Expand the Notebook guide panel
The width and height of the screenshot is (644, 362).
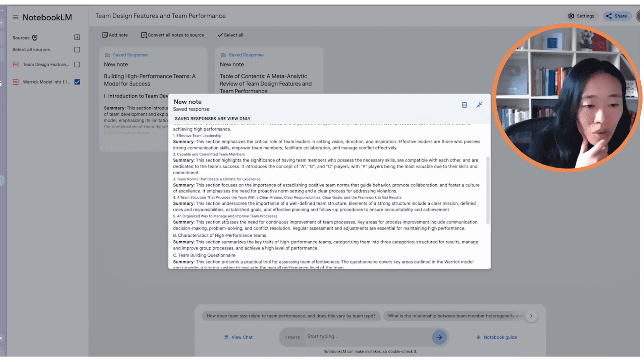pyautogui.click(x=496, y=337)
